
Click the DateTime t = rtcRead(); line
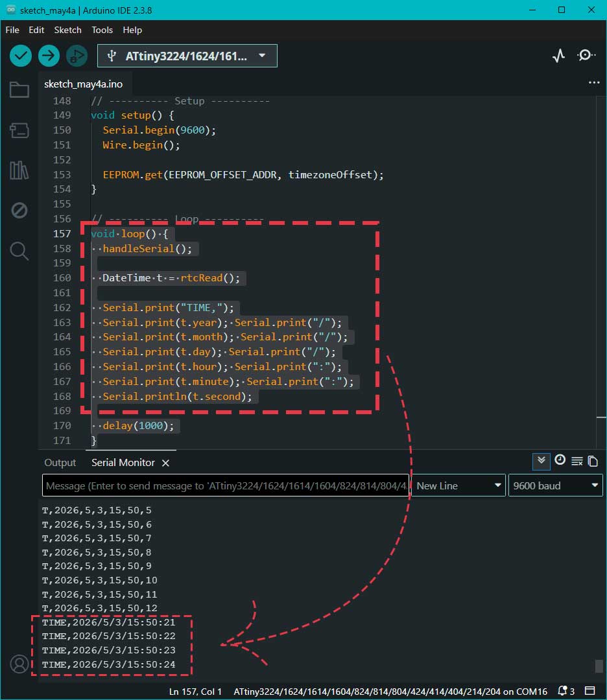pos(171,277)
